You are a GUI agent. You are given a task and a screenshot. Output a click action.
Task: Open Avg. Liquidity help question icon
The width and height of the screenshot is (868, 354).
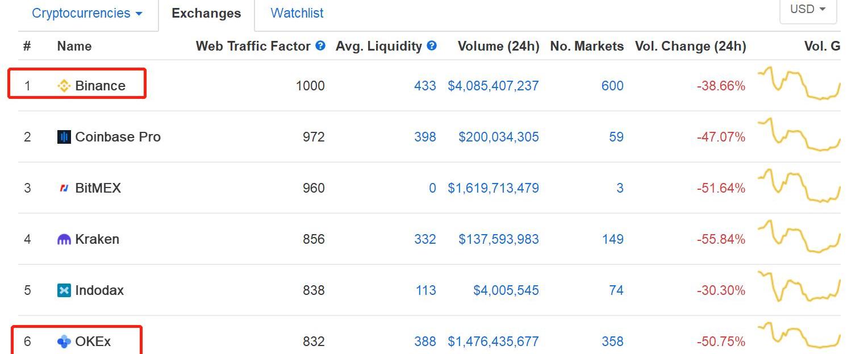[x=432, y=46]
